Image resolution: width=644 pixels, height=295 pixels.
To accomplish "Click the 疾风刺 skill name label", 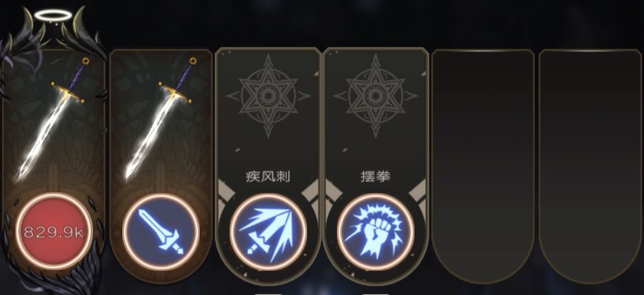I will [x=268, y=177].
